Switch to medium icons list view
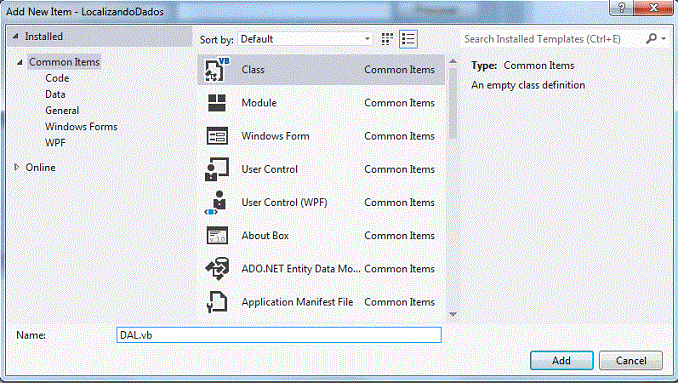 point(408,39)
